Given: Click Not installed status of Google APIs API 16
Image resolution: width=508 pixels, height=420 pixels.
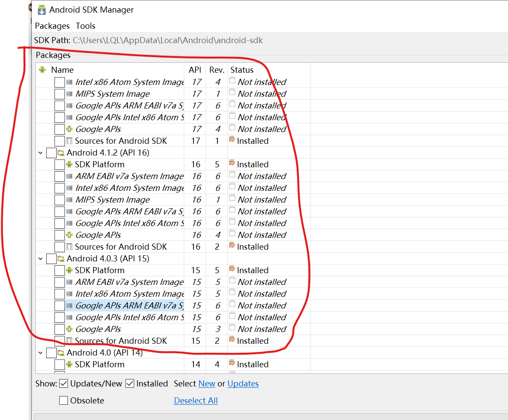Looking at the screenshot, I should (x=262, y=235).
